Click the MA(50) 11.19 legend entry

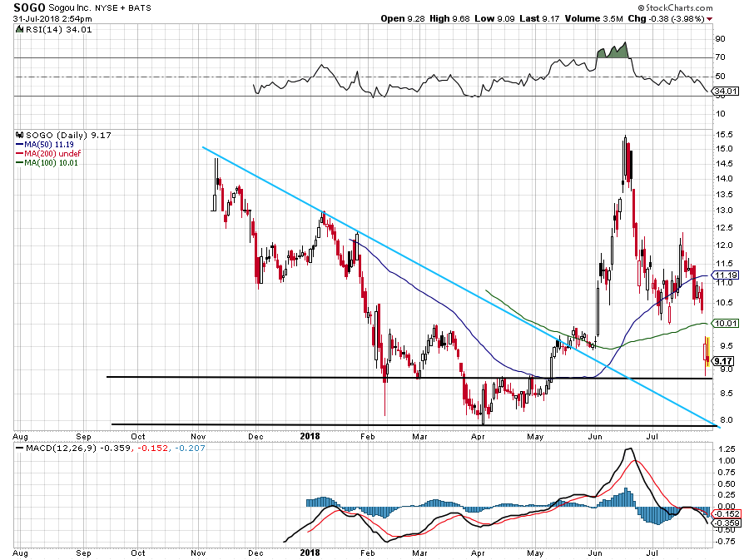[x=45, y=144]
